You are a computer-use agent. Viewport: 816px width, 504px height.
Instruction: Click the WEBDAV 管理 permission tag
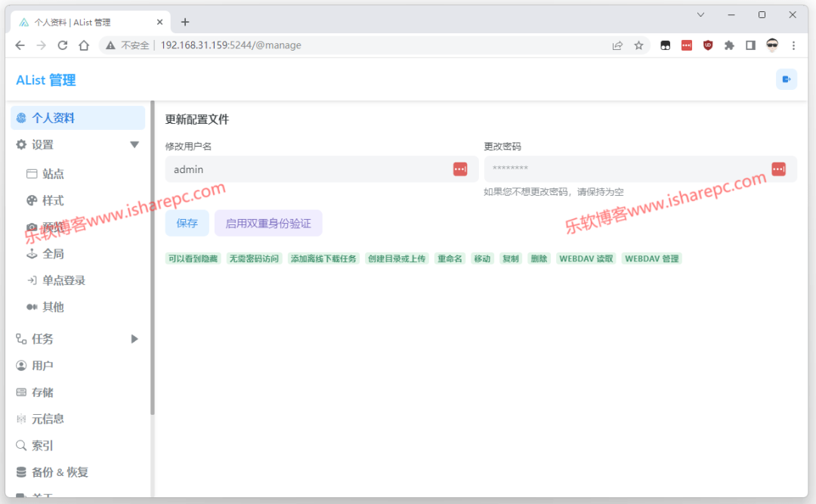pyautogui.click(x=651, y=258)
